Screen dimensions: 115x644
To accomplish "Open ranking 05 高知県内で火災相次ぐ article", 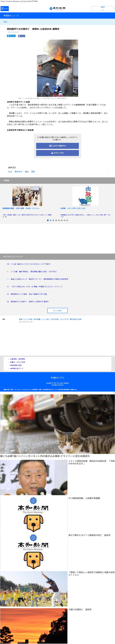I will 30,301.
